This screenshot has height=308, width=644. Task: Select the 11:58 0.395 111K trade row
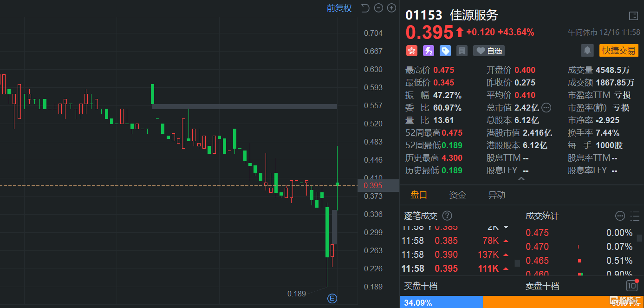point(455,269)
